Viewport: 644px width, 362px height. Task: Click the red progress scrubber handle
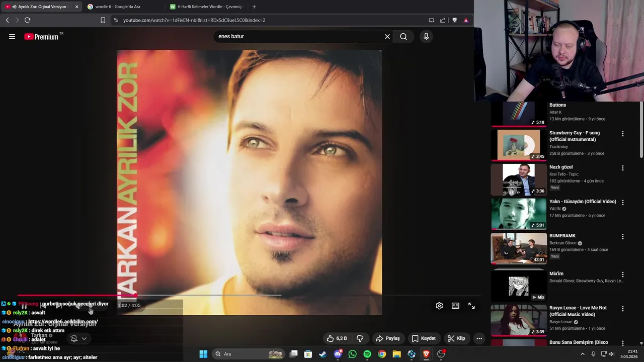[x=135, y=296]
